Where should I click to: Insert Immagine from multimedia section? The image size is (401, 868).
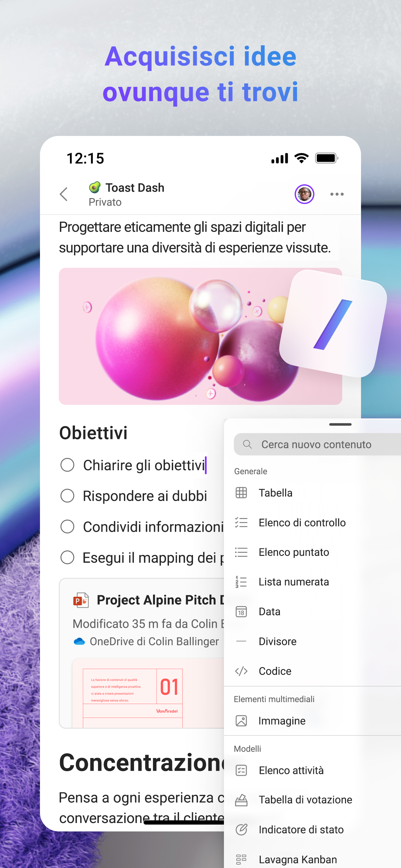pos(312,721)
